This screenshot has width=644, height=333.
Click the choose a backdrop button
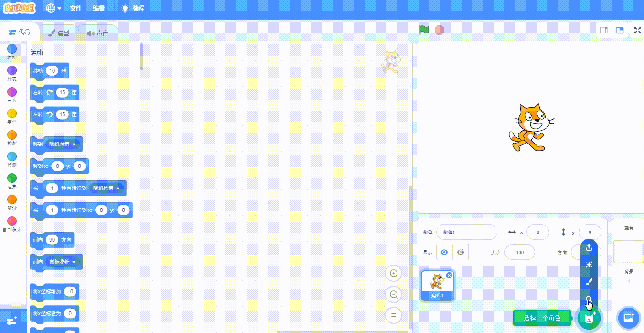point(629,318)
